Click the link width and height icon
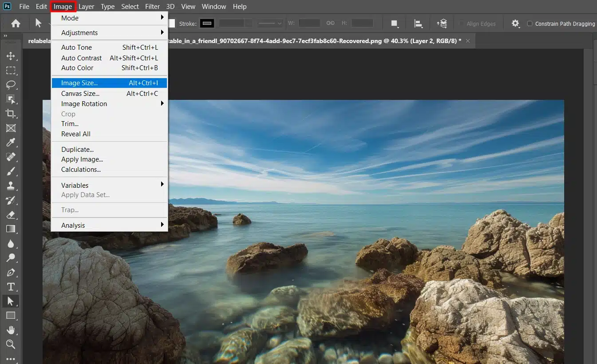Screen dimensions: 597x364 [x=330, y=23]
